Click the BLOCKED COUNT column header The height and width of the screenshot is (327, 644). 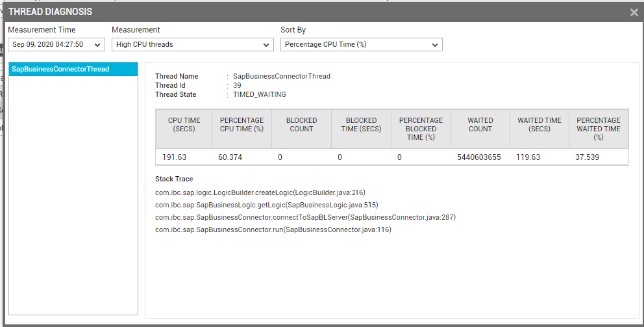click(301, 129)
